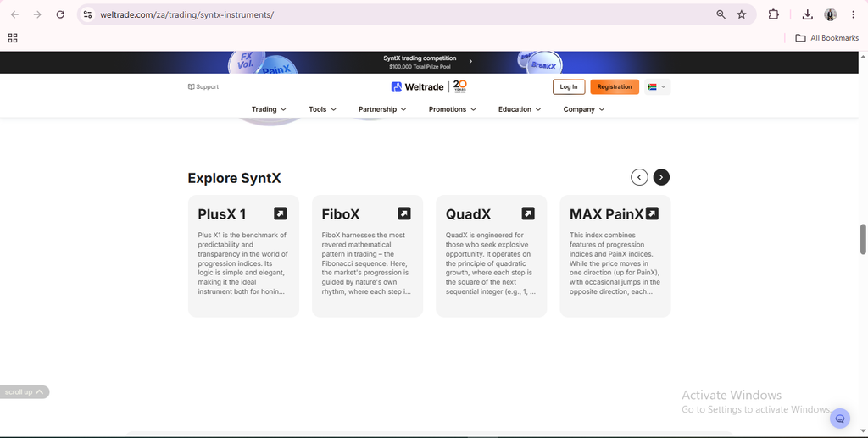868x438 pixels.
Task: Open the FiboX arrow link icon
Action: point(404,213)
